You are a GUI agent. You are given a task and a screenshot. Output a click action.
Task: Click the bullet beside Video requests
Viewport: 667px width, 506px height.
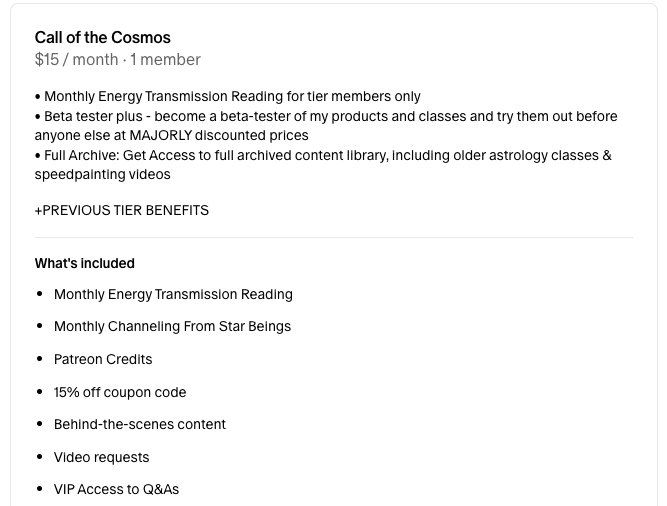40,457
